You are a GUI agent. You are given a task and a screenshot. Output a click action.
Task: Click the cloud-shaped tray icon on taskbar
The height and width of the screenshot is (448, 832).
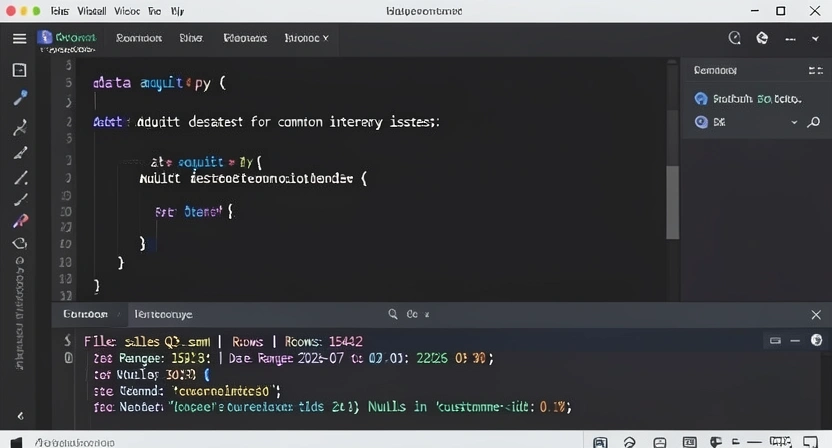(x=629, y=442)
